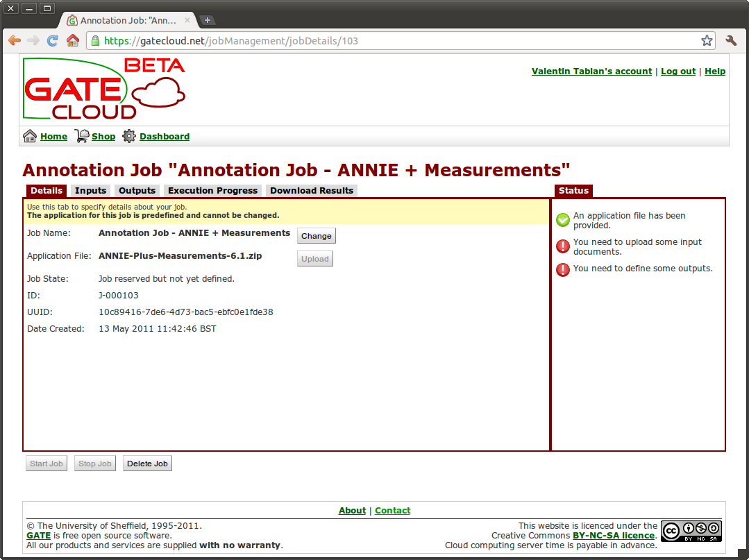The width and height of the screenshot is (749, 560).
Task: Click the browser back arrow
Action: [15, 40]
